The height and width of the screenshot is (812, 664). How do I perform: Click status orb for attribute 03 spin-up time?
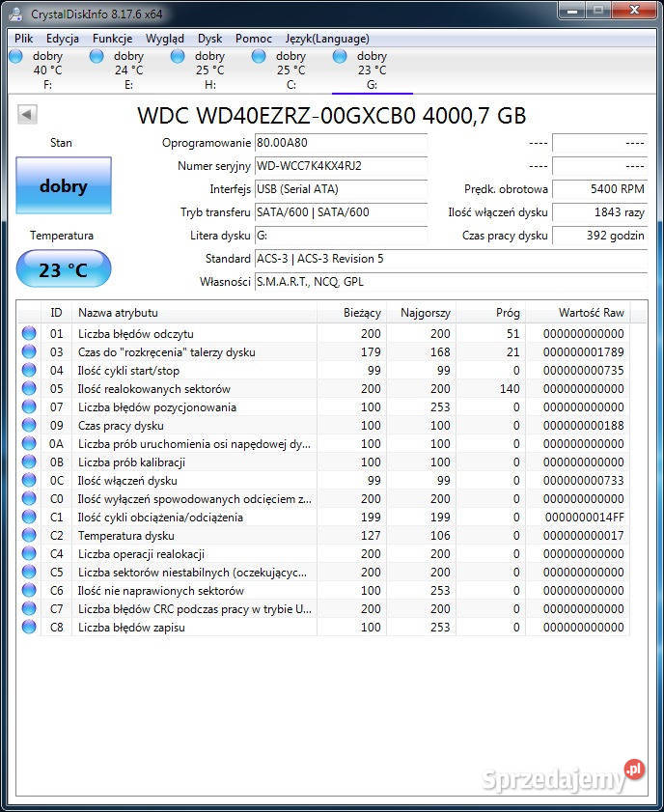(29, 351)
